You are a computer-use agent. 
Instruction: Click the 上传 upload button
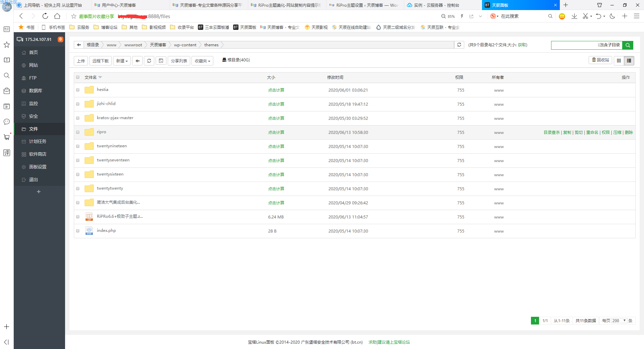[x=81, y=61]
